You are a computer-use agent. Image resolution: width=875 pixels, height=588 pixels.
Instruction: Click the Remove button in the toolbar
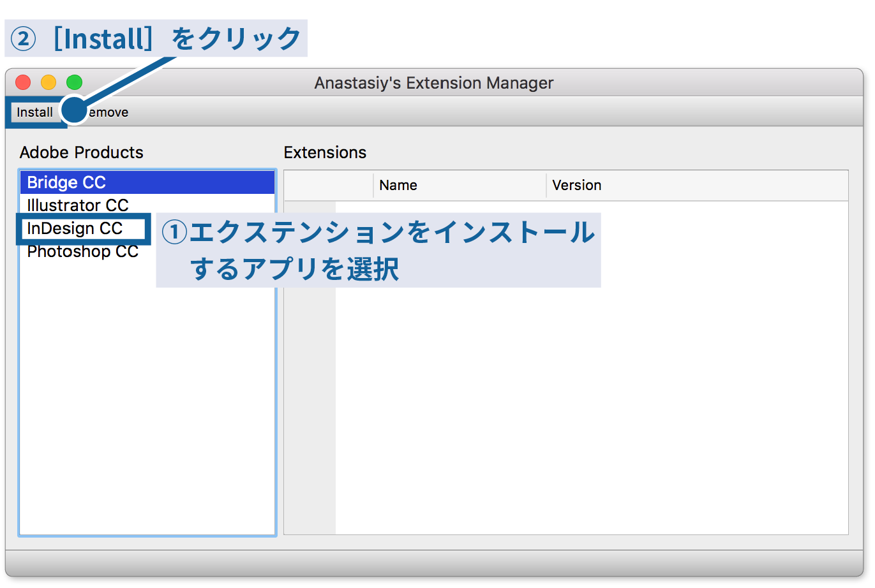tap(105, 112)
